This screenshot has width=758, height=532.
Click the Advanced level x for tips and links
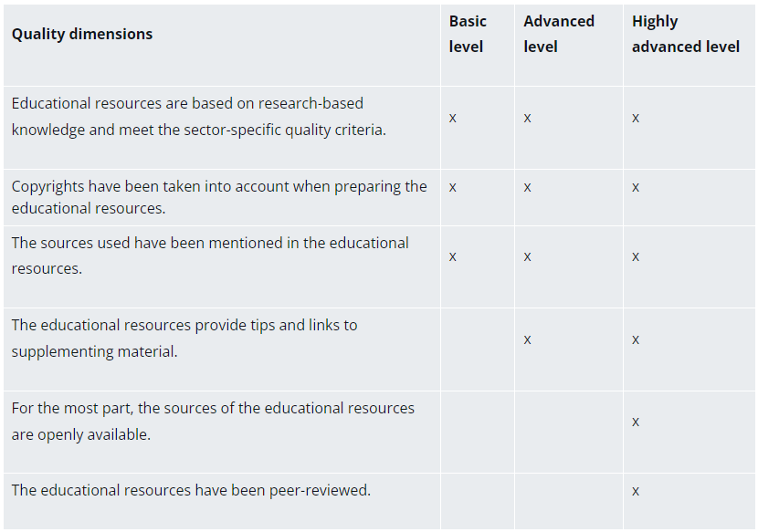[528, 339]
